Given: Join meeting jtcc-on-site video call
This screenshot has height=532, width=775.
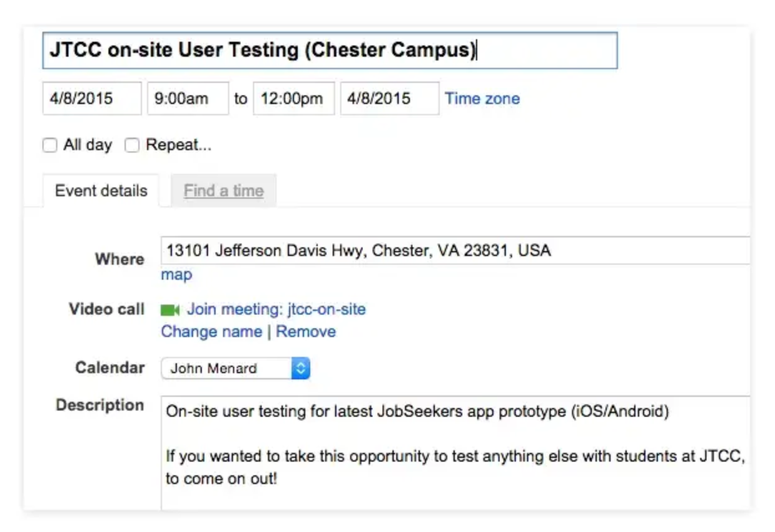Looking at the screenshot, I should [276, 310].
